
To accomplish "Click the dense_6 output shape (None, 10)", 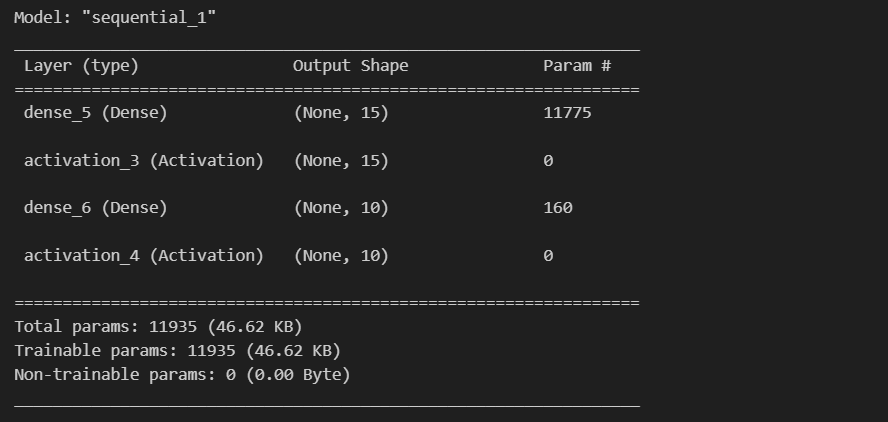I will (x=341, y=208).
